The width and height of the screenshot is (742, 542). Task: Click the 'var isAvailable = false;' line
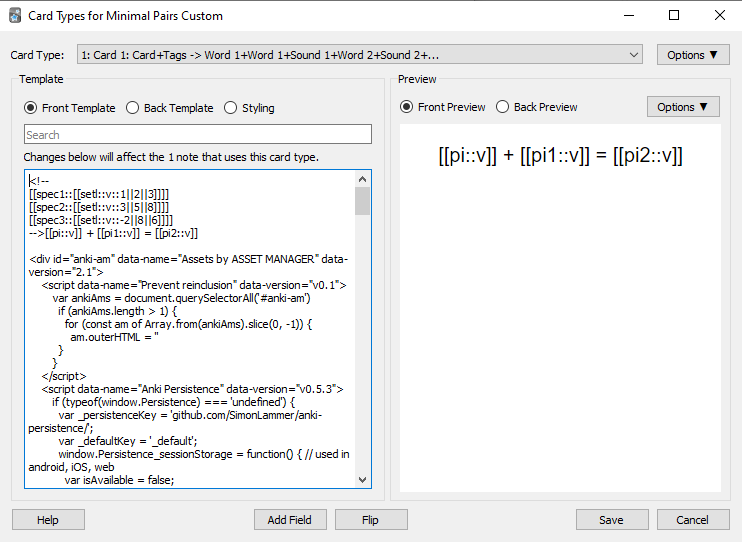[119, 480]
